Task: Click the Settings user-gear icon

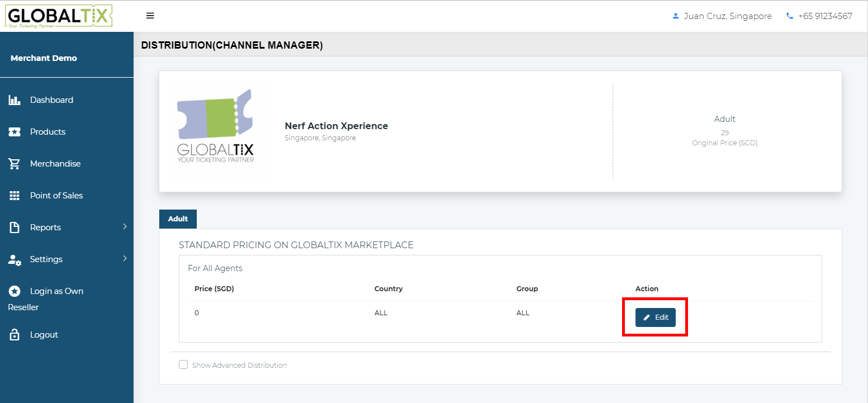Action: coord(15,259)
